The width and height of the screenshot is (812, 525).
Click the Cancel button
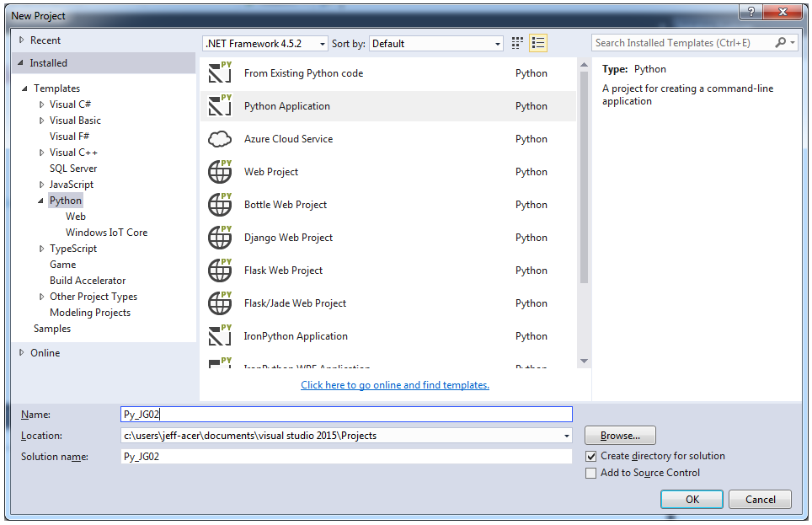[x=761, y=499]
